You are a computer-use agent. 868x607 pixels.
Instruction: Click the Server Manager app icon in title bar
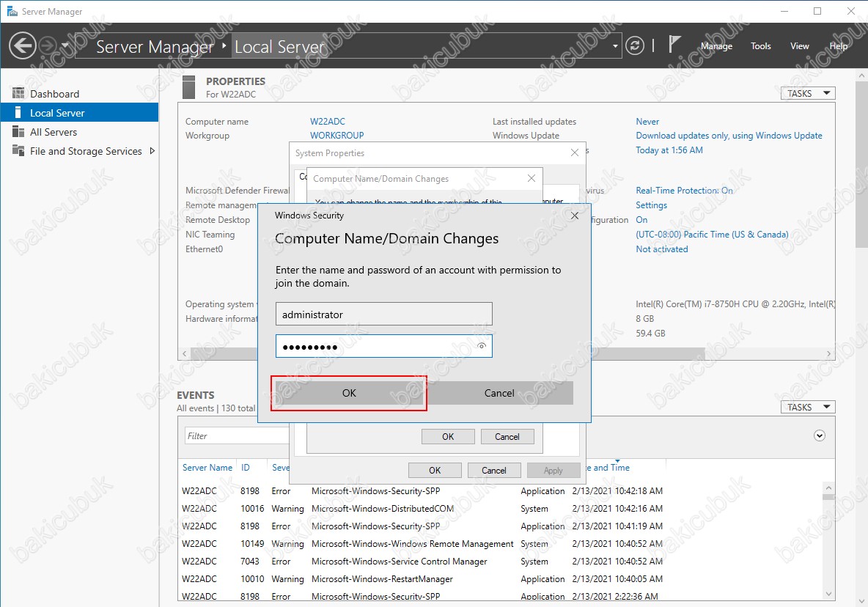[12, 11]
